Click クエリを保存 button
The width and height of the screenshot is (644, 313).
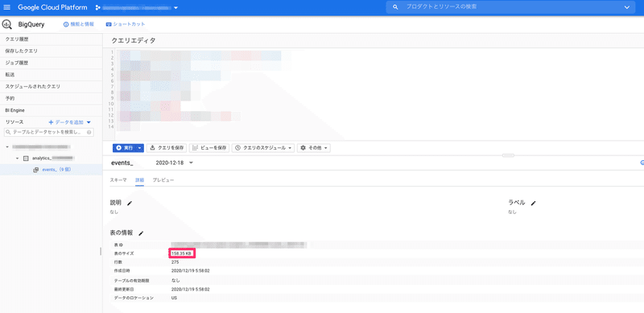pos(167,147)
